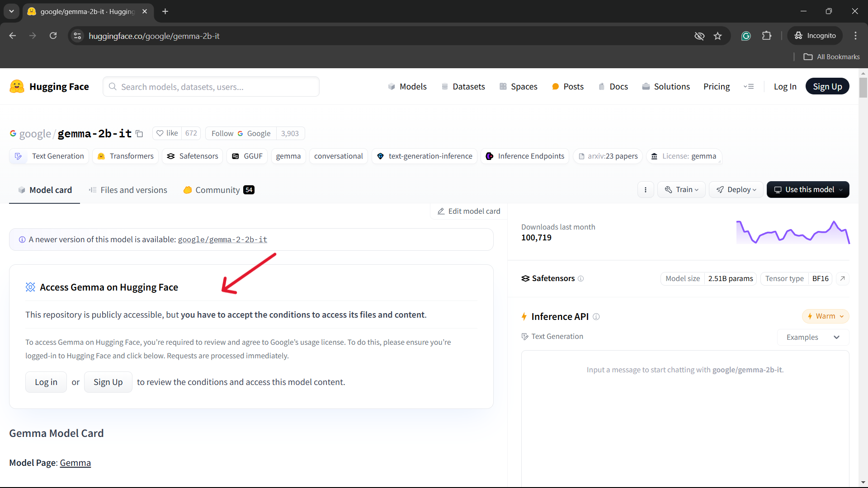
Task: Open the Use this model dropdown
Action: click(x=808, y=190)
